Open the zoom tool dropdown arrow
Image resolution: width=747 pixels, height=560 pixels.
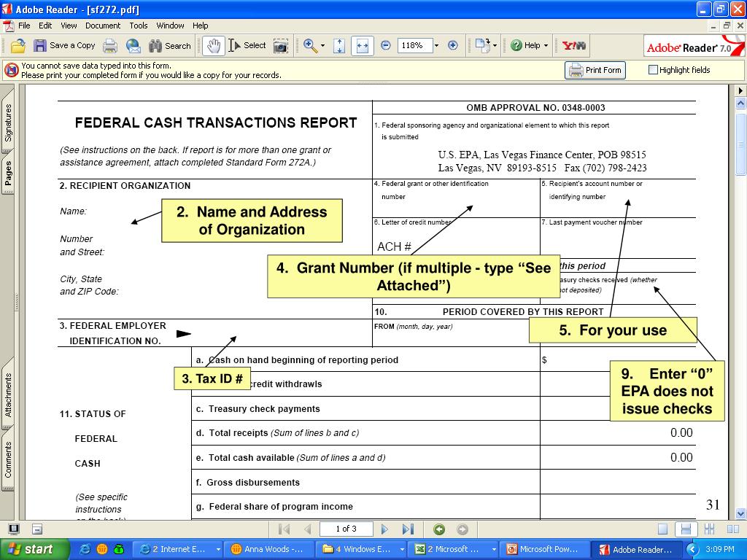(x=322, y=46)
